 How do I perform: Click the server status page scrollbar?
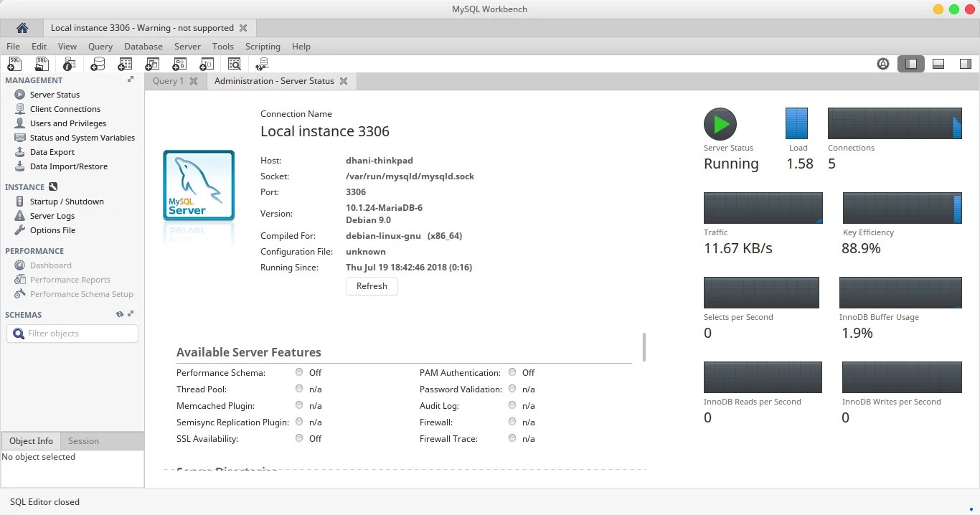[644, 347]
